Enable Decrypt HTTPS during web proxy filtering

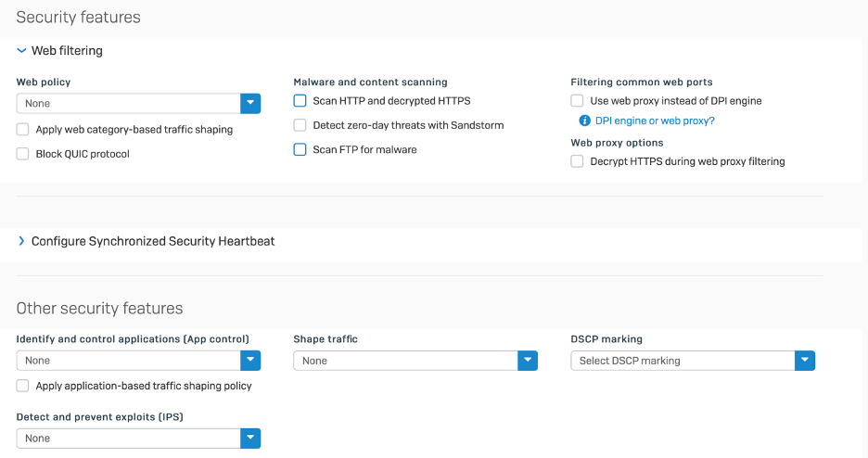tap(578, 161)
